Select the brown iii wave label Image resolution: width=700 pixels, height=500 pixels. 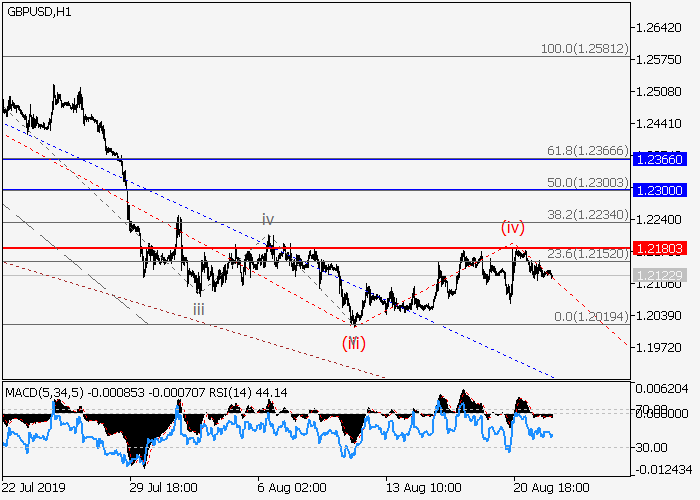click(199, 310)
